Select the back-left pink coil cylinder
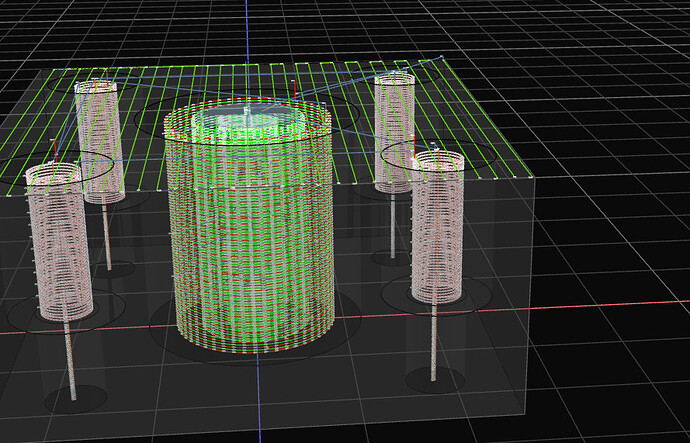This screenshot has width=690, height=443. pyautogui.click(x=97, y=140)
